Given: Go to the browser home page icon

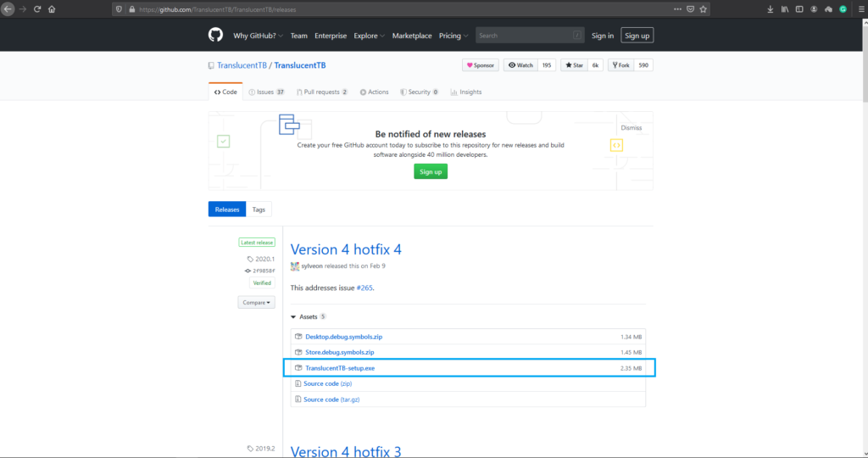Looking at the screenshot, I should 52,9.
